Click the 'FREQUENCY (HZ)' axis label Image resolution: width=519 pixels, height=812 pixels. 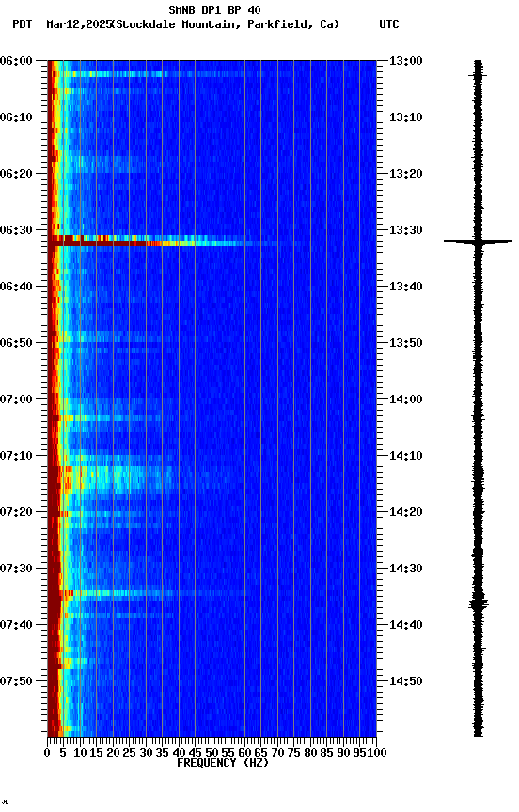point(223,764)
